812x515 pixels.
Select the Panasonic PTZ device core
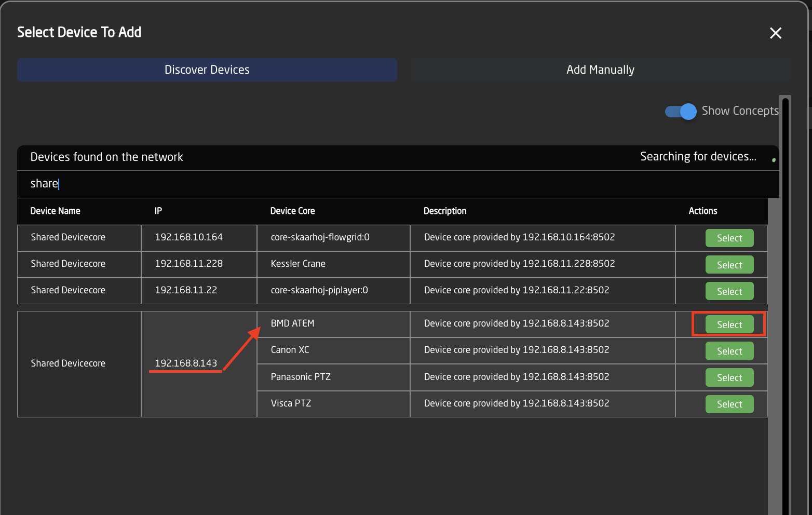click(x=729, y=378)
